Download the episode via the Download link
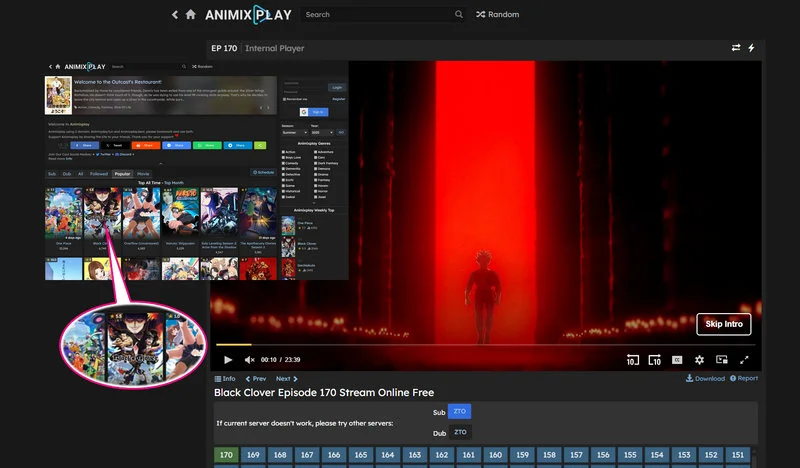The width and height of the screenshot is (800, 468). pos(705,378)
